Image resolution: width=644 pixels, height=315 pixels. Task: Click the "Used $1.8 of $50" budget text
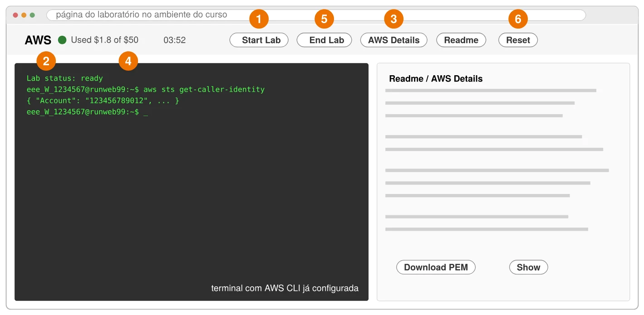pos(105,40)
